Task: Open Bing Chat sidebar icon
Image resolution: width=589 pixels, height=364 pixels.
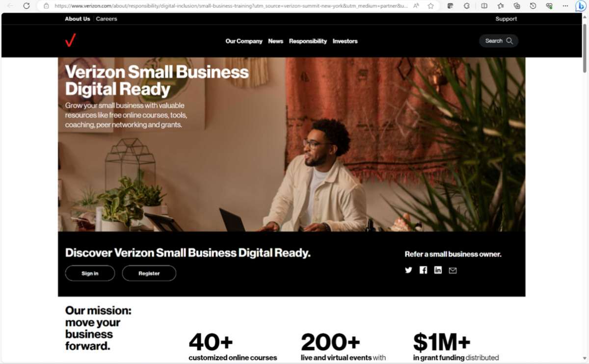Action: (x=581, y=6)
